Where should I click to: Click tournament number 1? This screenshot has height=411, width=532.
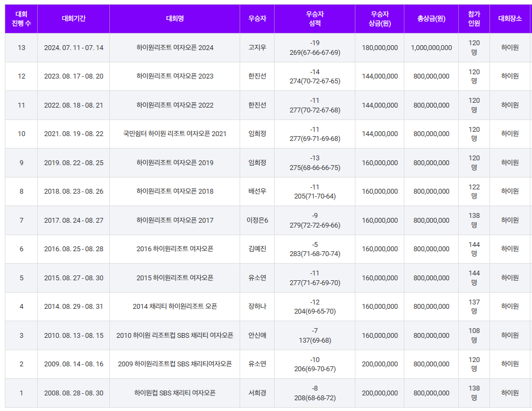pos(22,393)
